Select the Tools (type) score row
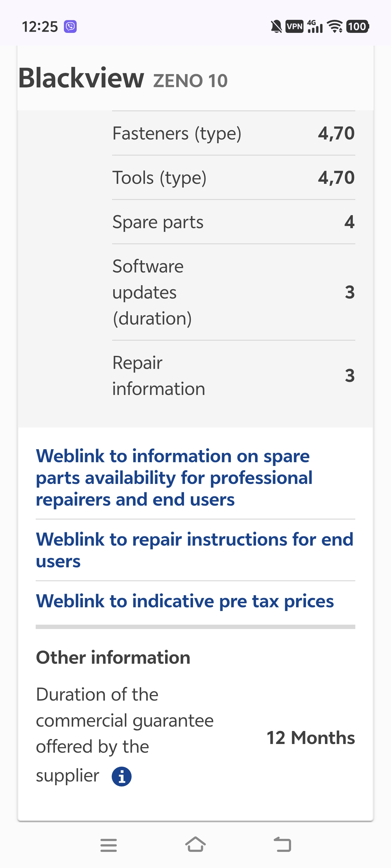Image resolution: width=391 pixels, height=868 pixels. [233, 178]
